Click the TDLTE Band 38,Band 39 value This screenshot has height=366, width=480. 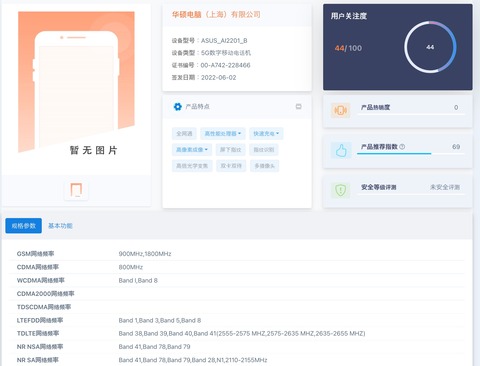242,333
